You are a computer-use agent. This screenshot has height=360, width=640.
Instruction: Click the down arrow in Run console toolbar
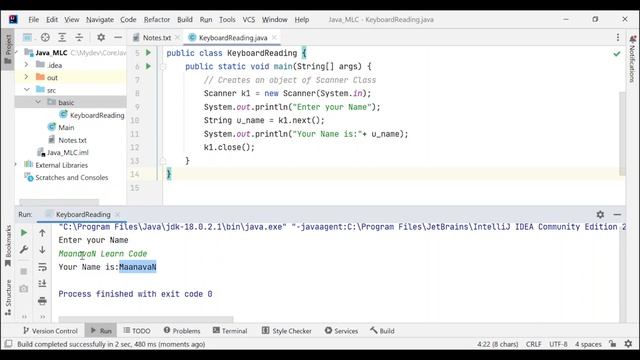pos(42,249)
